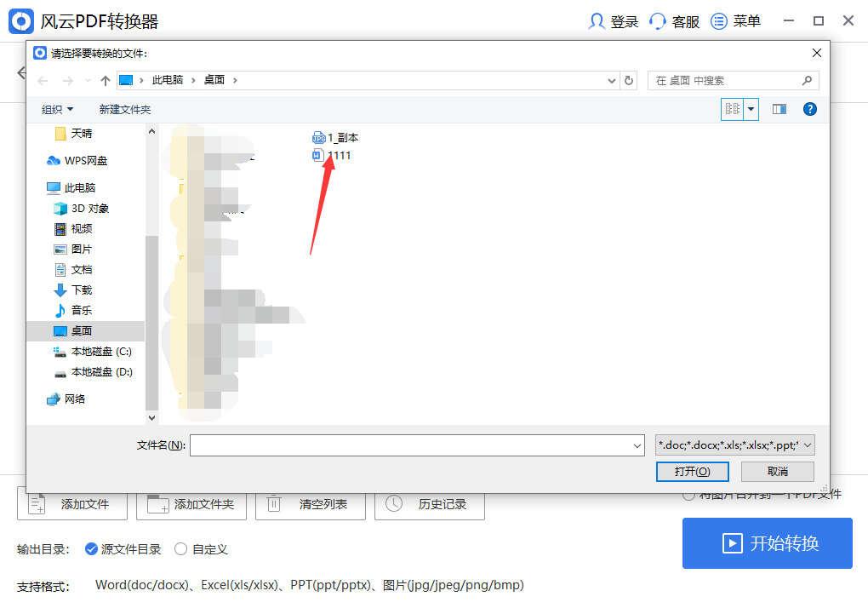Click the sidebar scroll down arrow

(x=151, y=418)
